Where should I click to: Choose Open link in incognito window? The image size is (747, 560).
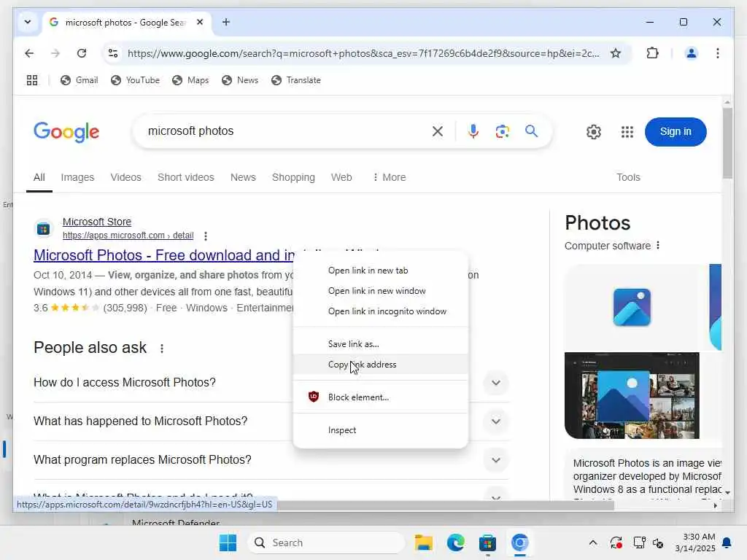(381, 311)
